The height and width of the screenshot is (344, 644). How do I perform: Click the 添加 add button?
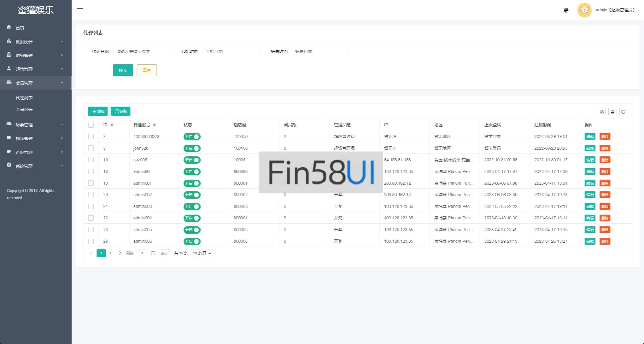pyautogui.click(x=98, y=111)
